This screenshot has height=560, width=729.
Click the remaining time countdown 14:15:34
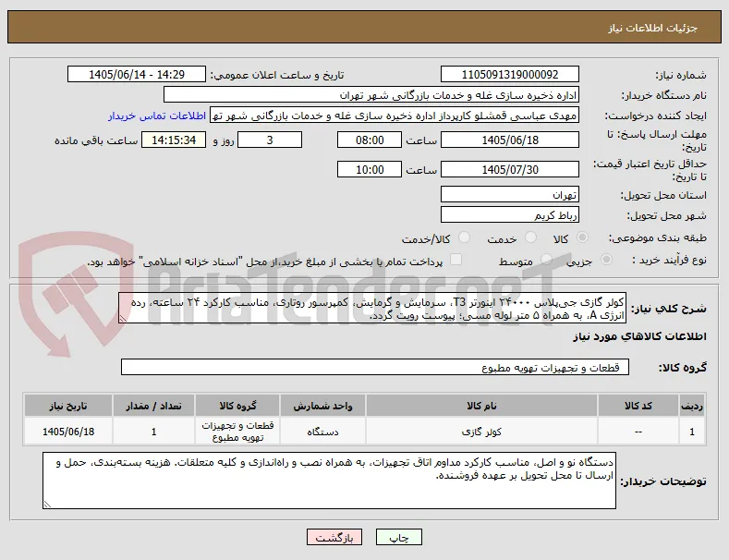(x=174, y=140)
